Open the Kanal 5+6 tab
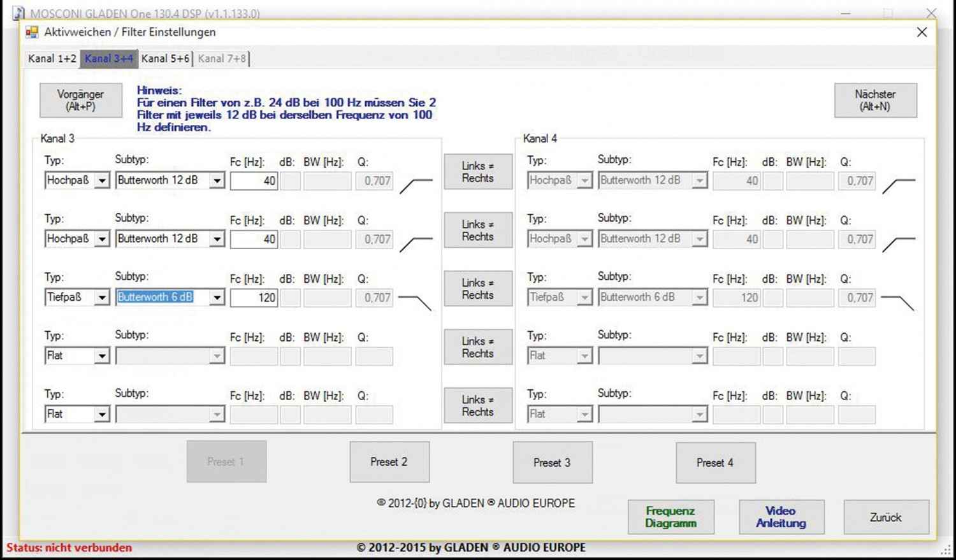Screen dimensions: 956x560 [x=165, y=59]
